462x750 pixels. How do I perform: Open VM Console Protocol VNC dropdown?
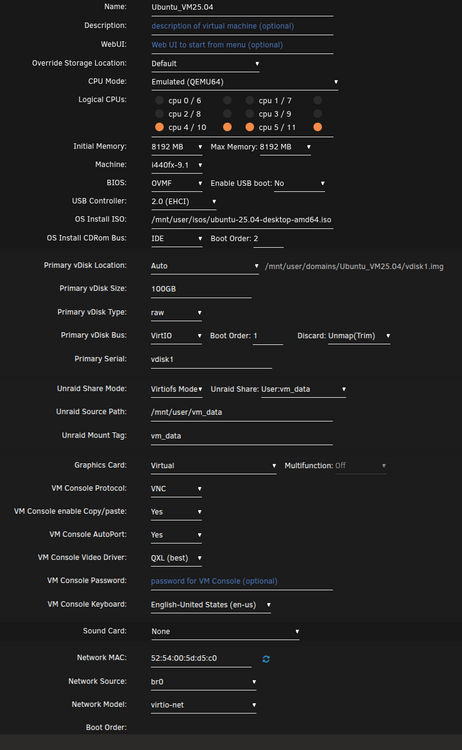[x=176, y=489]
